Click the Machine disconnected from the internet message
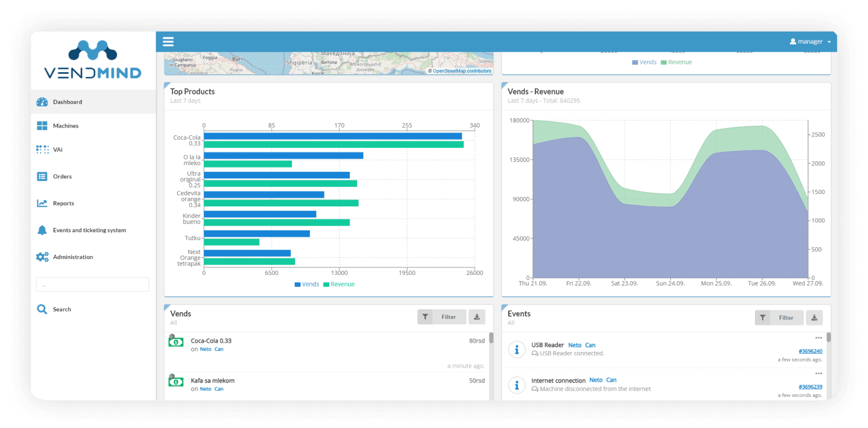 (x=595, y=389)
